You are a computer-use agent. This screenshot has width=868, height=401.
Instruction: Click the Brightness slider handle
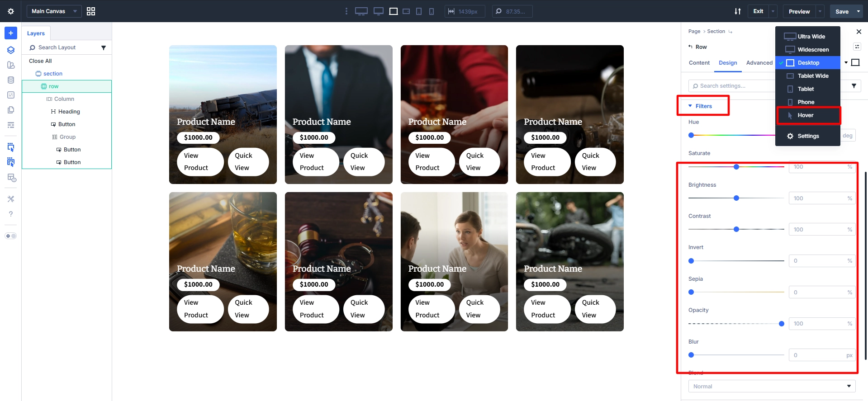coord(736,198)
